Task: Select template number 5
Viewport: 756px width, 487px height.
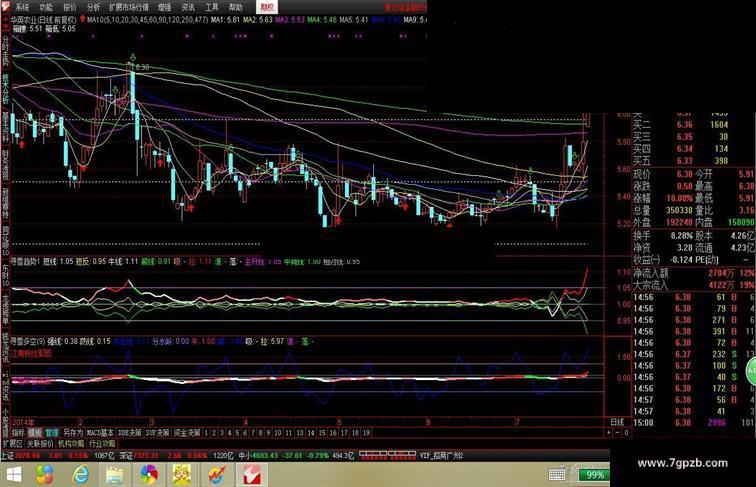Action: click(x=237, y=433)
